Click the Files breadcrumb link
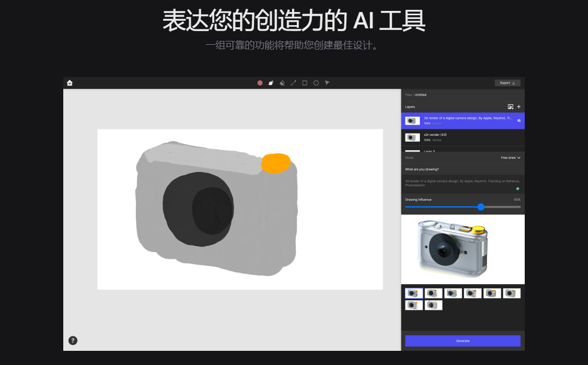 pyautogui.click(x=408, y=95)
